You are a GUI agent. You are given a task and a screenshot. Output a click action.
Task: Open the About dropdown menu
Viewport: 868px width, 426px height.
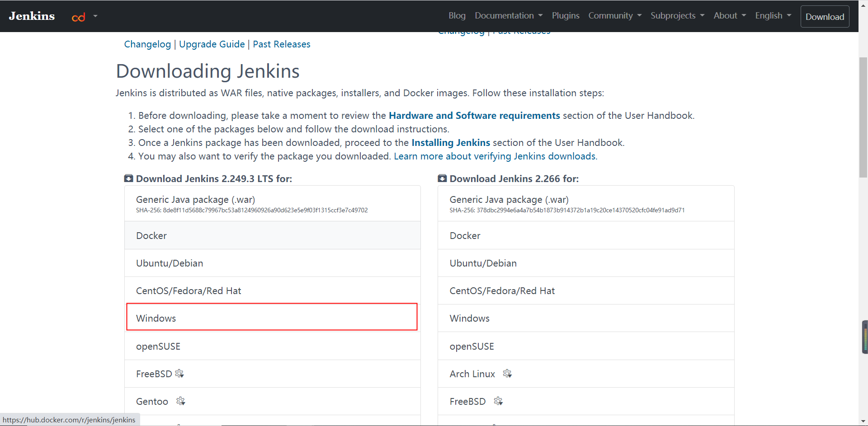pyautogui.click(x=730, y=16)
